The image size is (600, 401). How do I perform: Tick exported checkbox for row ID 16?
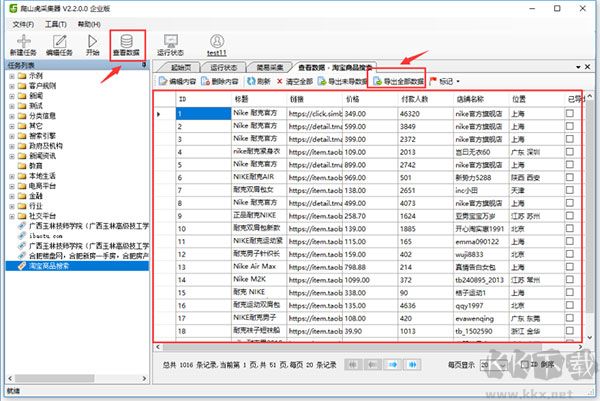point(570,305)
